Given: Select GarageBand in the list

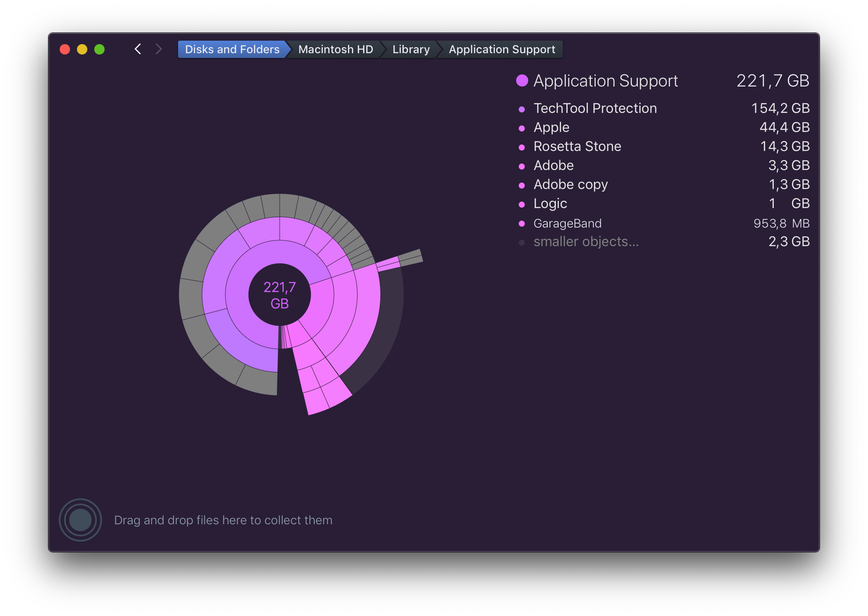Looking at the screenshot, I should tap(567, 223).
